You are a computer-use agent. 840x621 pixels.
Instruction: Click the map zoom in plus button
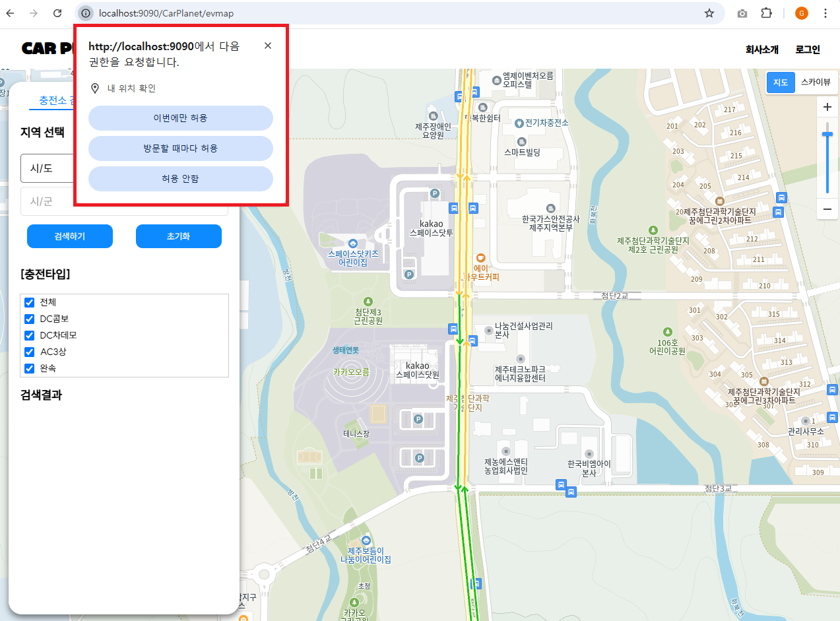pyautogui.click(x=827, y=107)
